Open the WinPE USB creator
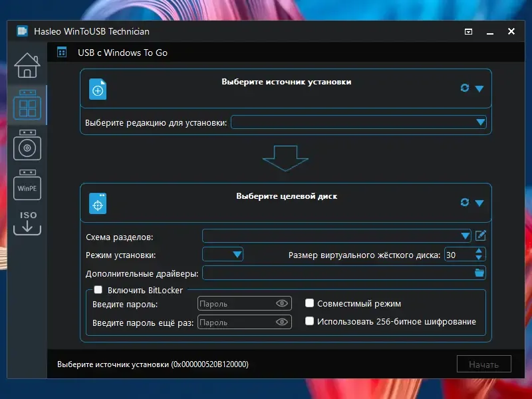This screenshot has height=399, width=532. tap(27, 185)
